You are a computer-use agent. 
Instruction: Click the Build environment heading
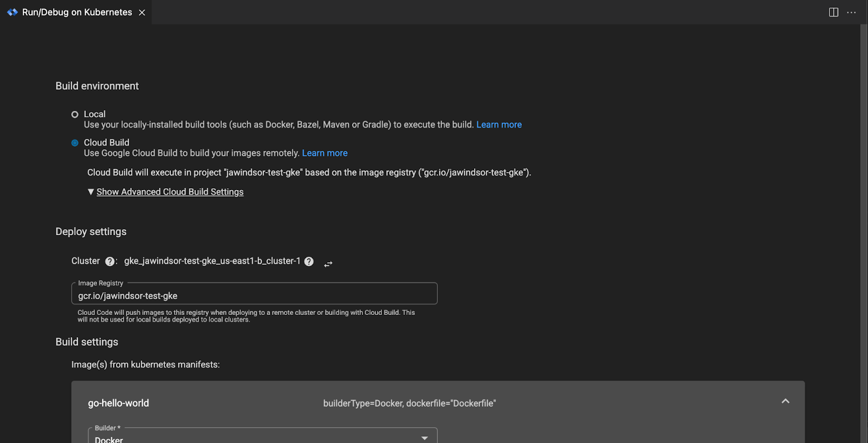pyautogui.click(x=97, y=86)
